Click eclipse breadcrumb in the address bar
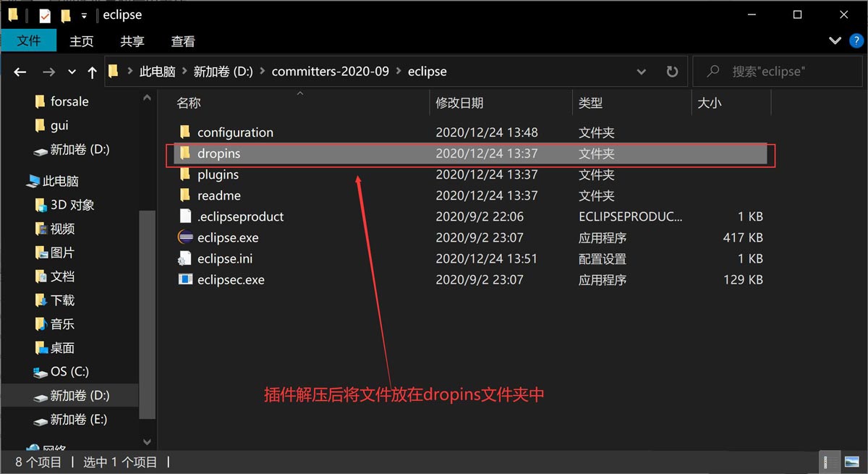The width and height of the screenshot is (868, 474). (427, 72)
